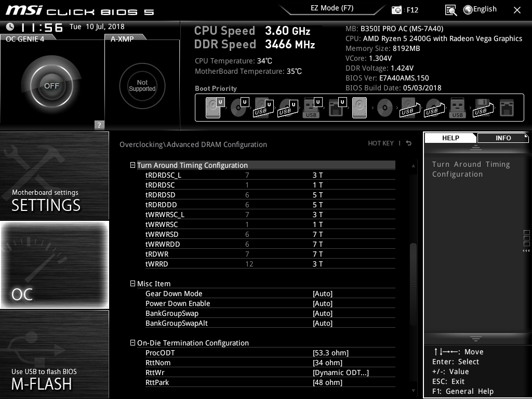
Task: Select the legacy USB floppy boot icon
Action: point(483,108)
